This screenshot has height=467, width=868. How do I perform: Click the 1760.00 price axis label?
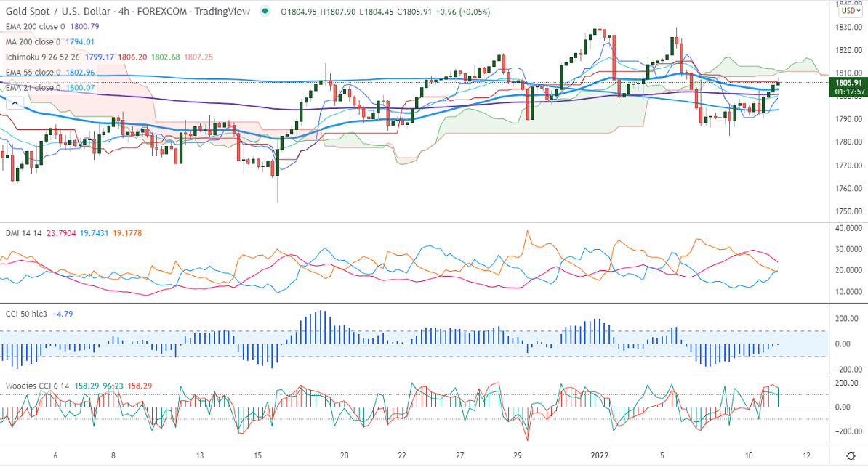[849, 189]
